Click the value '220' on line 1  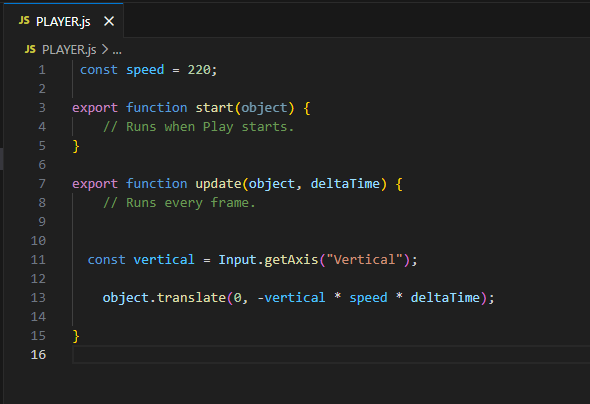(x=199, y=70)
